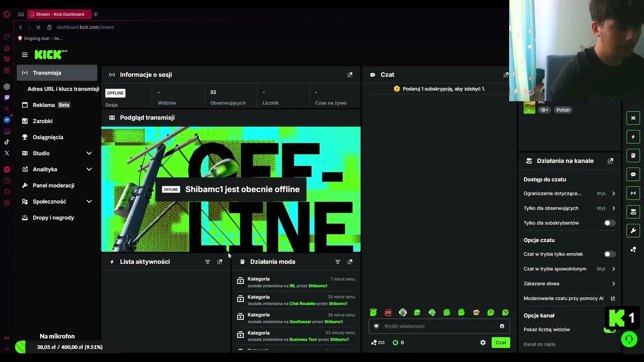Open the green headset support button
The width and height of the screenshot is (644, 362).
(x=629, y=339)
